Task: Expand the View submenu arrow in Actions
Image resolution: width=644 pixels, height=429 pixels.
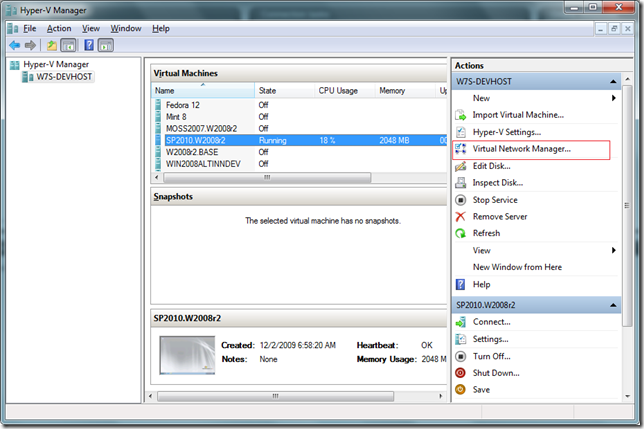Action: coord(614,250)
